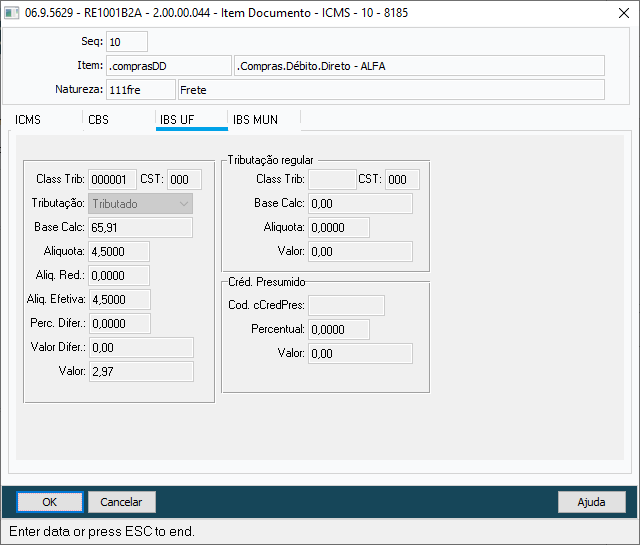
Task: Click the status text 'Enter data or press ESC to end.'
Action: point(102,532)
